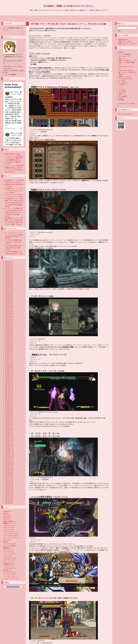Open the 最新トラックバックのRSS link
The height and width of the screenshot is (644, 138).
(x=127, y=44)
